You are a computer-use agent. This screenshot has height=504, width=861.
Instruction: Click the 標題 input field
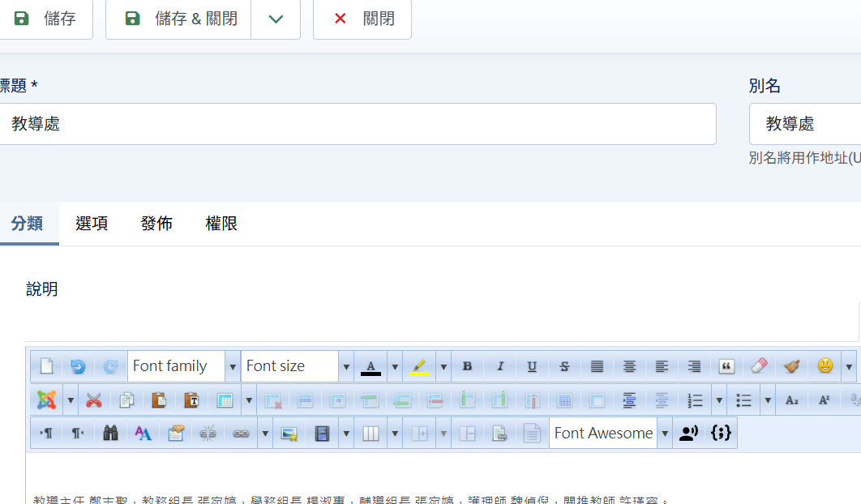pyautogui.click(x=357, y=124)
